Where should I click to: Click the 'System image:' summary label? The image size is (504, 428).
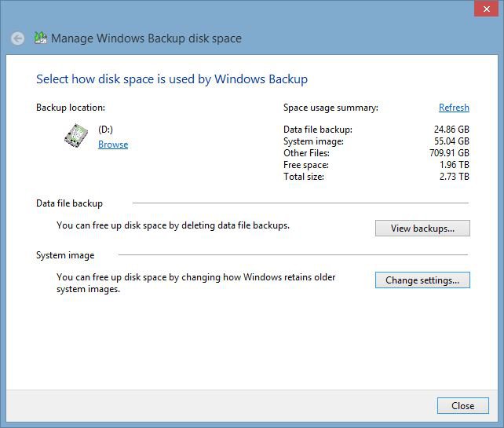pyautogui.click(x=313, y=141)
